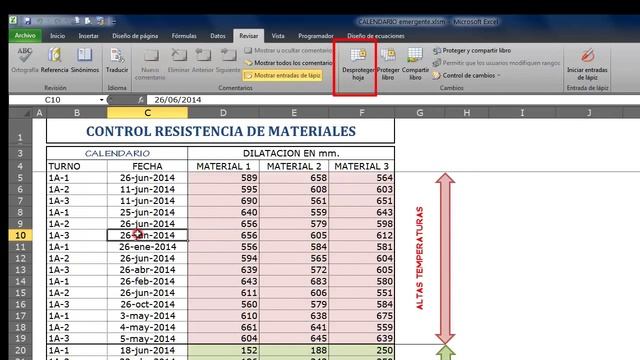Click cell with date 3-may-2014
640x360 pixels.
click(147, 316)
